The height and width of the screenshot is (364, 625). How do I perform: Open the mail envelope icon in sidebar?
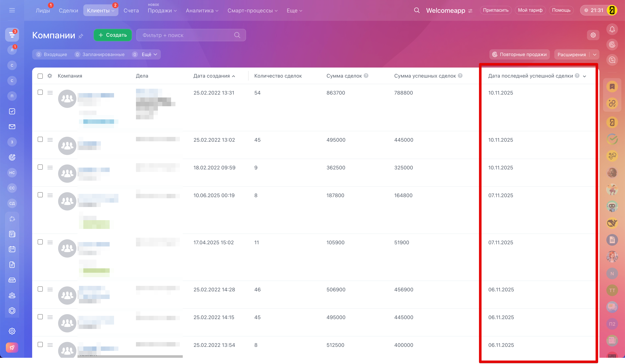coord(12,127)
